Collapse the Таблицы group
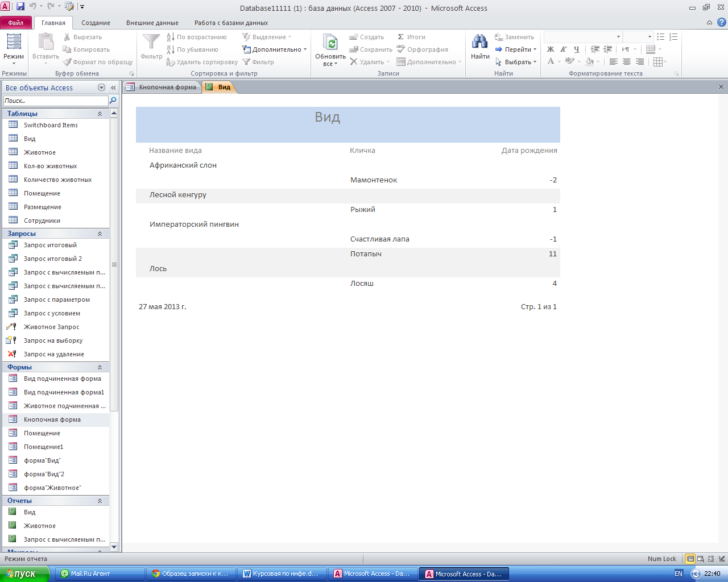This screenshot has height=582, width=728. 100,114
